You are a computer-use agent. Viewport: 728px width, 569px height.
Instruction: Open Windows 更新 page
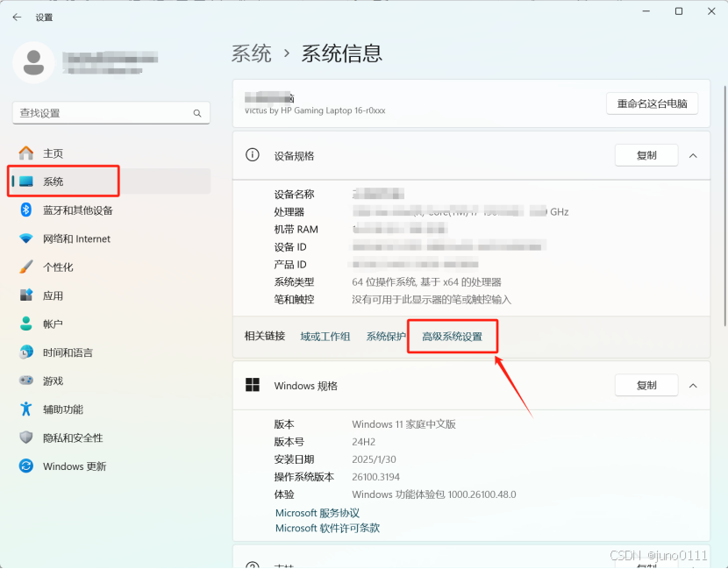coord(110,466)
